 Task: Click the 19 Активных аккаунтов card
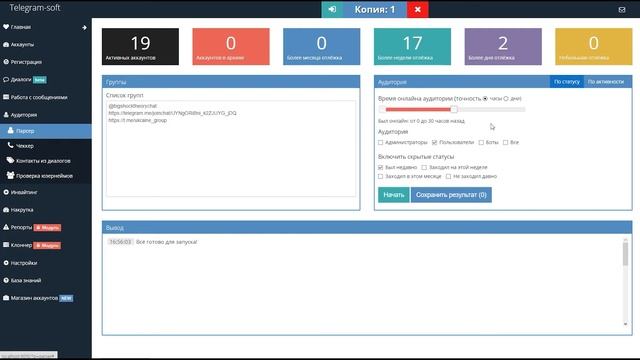pyautogui.click(x=140, y=47)
